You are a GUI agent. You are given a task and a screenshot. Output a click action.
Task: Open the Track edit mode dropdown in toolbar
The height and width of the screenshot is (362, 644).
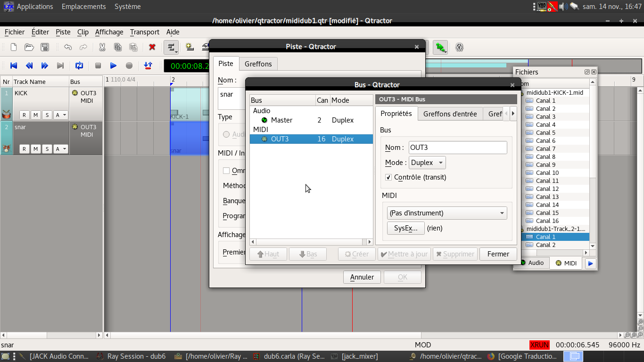[x=171, y=47]
